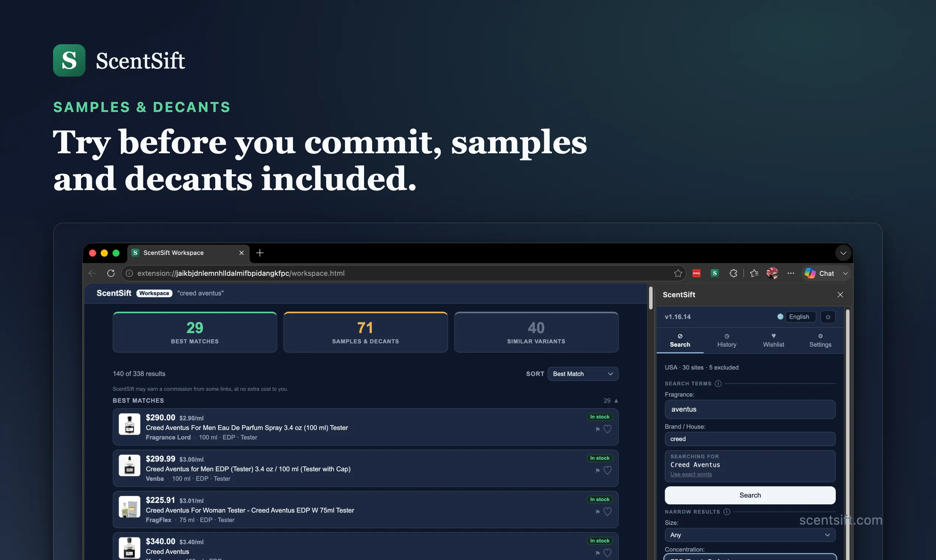Click the round icon button beside English
Image resolution: width=936 pixels, height=560 pixels.
(828, 317)
